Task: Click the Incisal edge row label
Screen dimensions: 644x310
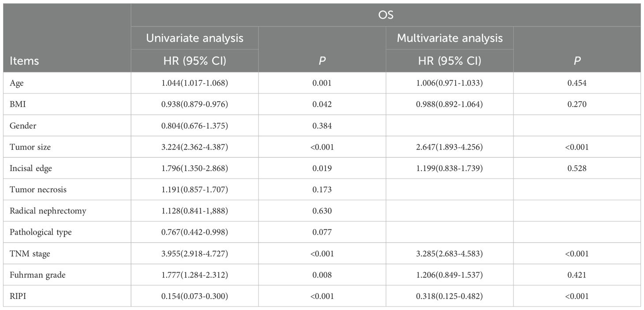Action: [x=31, y=168]
